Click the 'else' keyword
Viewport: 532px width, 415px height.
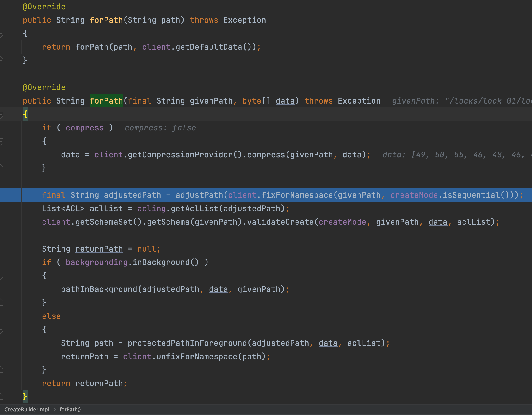[x=51, y=316]
